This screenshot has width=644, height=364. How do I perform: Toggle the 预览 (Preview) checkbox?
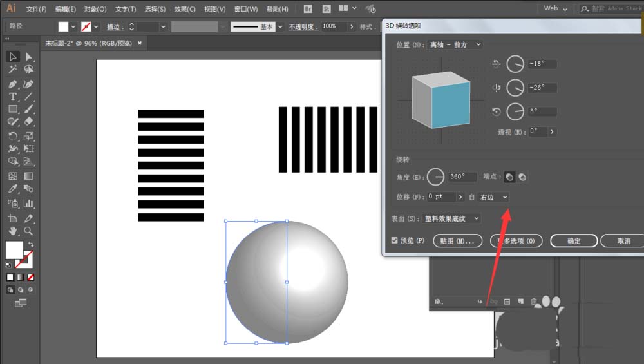coord(395,240)
